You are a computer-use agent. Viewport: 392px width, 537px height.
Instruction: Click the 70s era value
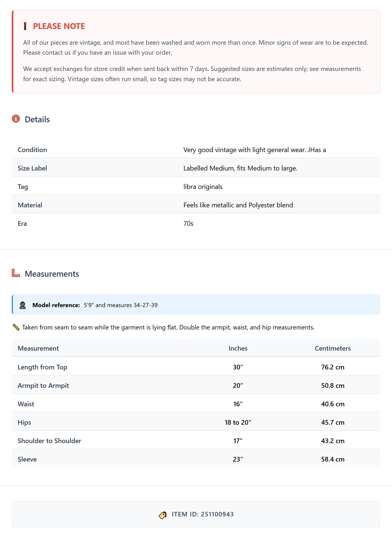[x=188, y=224]
